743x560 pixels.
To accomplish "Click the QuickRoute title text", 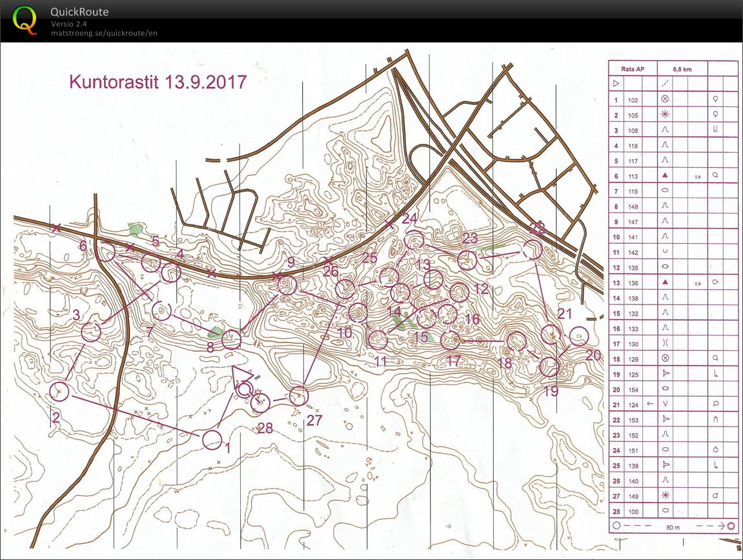I will point(79,12).
